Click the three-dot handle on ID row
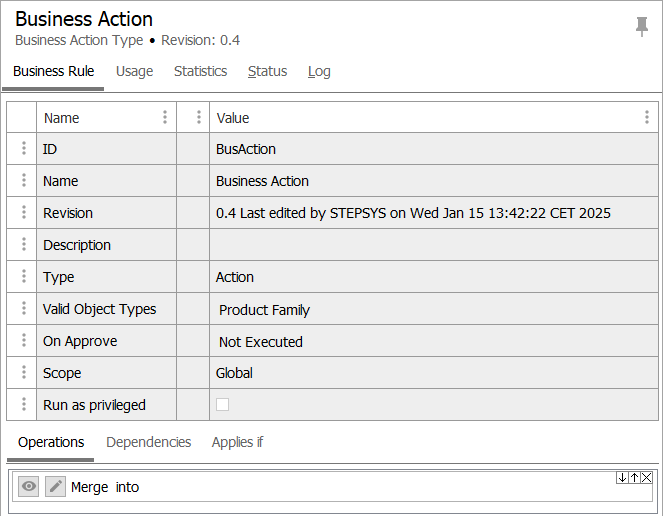Viewport: 663px width, 516px height. coord(22,149)
